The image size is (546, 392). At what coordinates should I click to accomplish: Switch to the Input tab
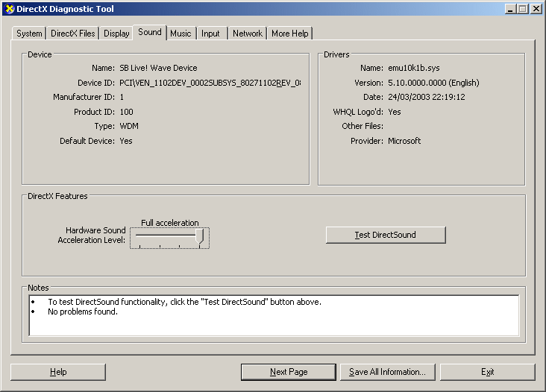[210, 34]
